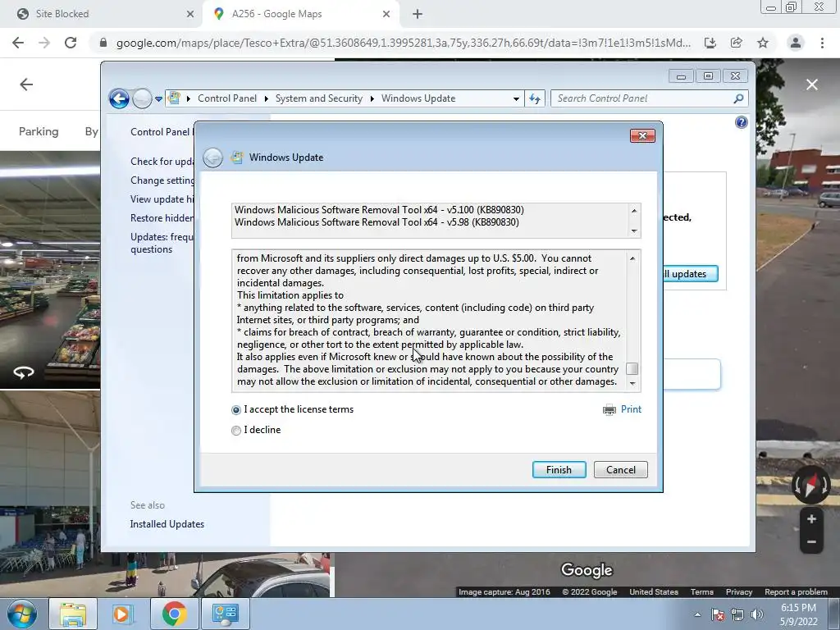Viewport: 840px width, 630px height.
Task: Click the up arrow of the license text scrollbar
Action: 632,258
